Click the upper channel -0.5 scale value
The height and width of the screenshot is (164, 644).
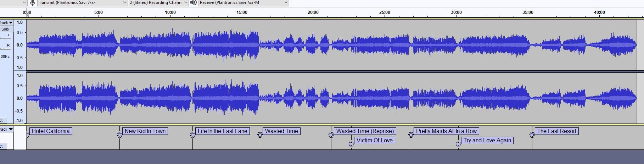click(x=19, y=58)
